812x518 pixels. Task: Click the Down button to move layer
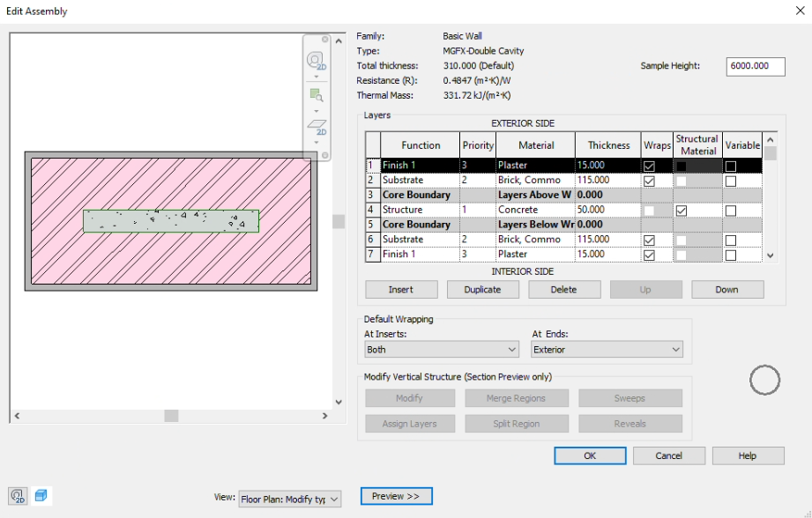[x=727, y=290]
